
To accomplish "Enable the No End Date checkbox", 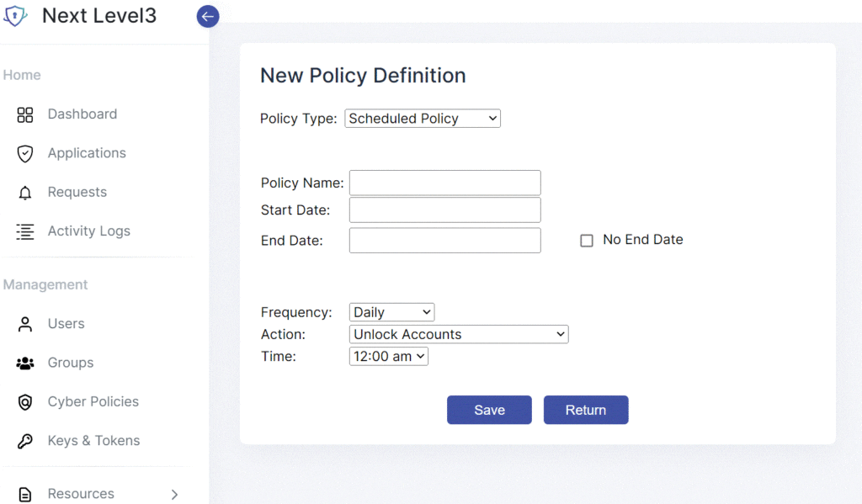I will coord(587,240).
